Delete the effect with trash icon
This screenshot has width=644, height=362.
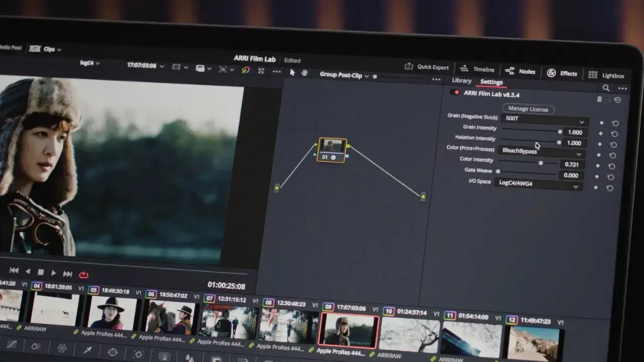(599, 100)
